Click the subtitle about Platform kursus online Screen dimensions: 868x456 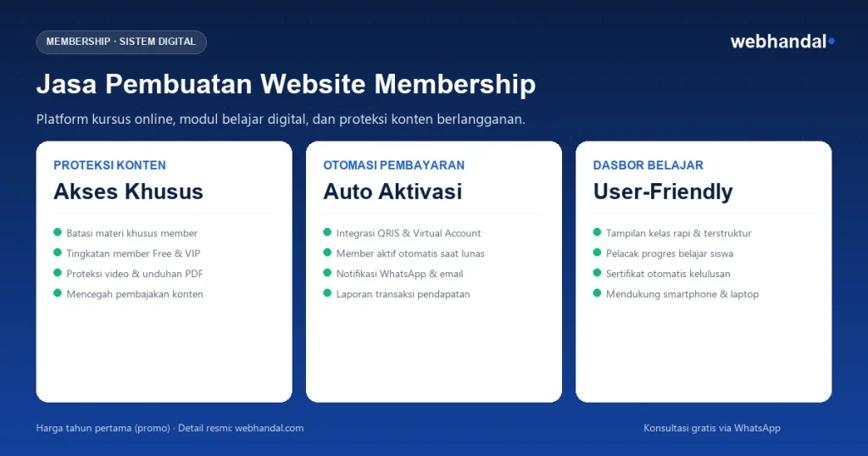tap(281, 119)
